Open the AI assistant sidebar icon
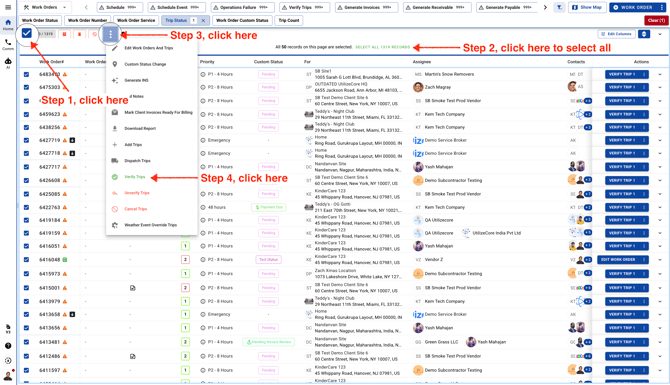The image size is (670, 385). point(8,63)
